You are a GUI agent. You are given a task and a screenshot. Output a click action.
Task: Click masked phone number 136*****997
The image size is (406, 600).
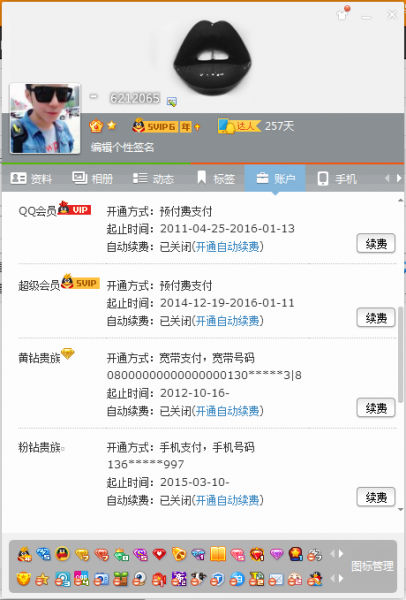pos(145,464)
